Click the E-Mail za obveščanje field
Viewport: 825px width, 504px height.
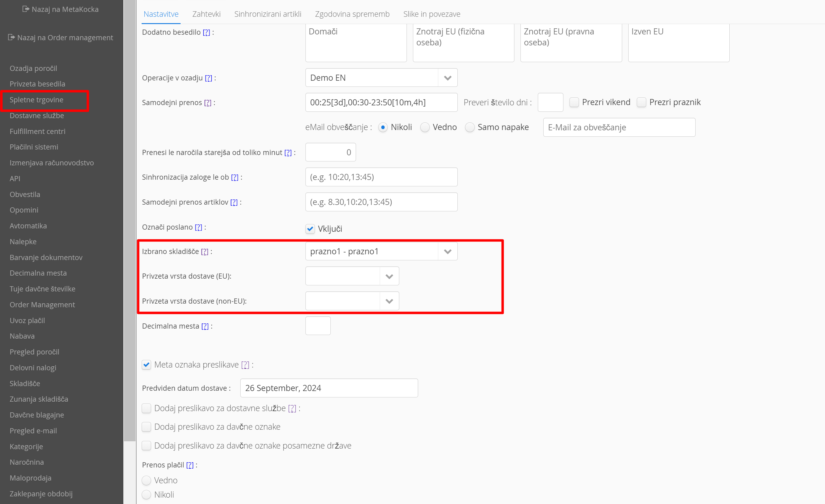tap(619, 128)
